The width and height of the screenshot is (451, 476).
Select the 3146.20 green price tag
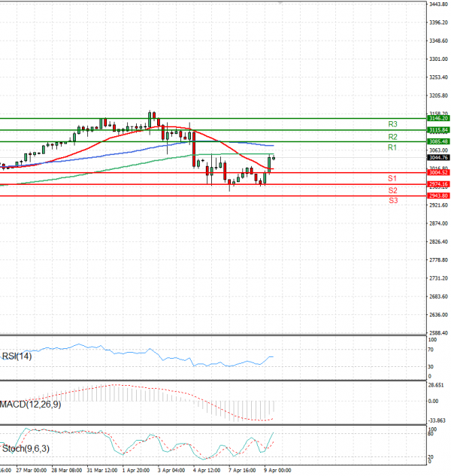point(438,118)
